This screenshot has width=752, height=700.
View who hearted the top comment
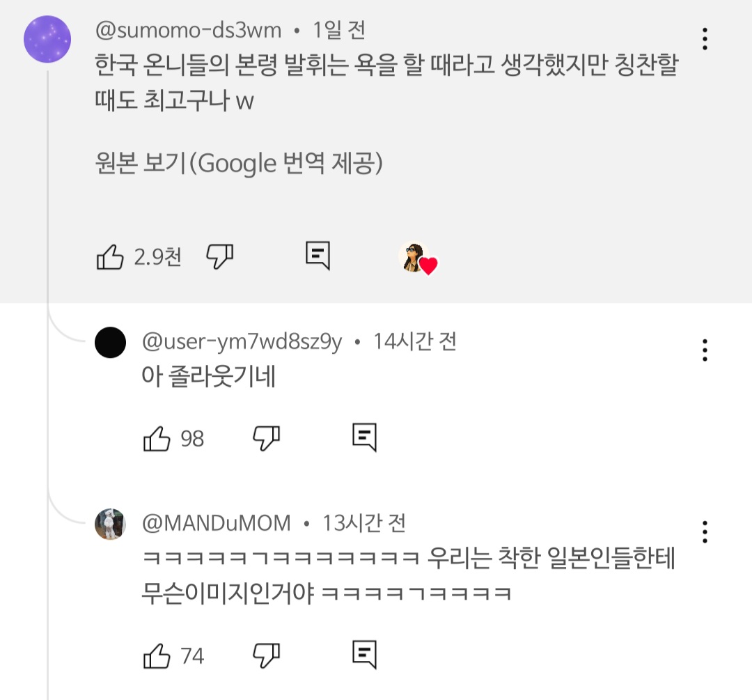tap(418, 256)
